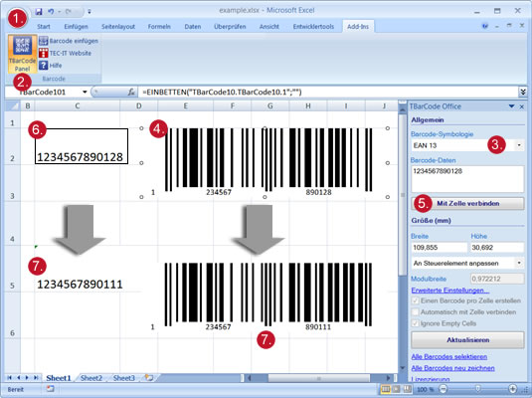This screenshot has height=398, width=532.
Task: Switch to Normal view in status bar
Action: [385, 389]
